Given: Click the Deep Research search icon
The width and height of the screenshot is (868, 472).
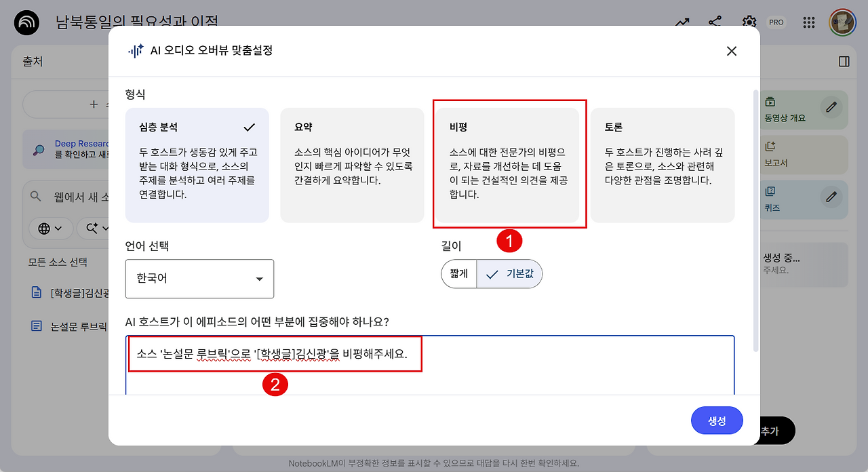Looking at the screenshot, I should pos(39,149).
